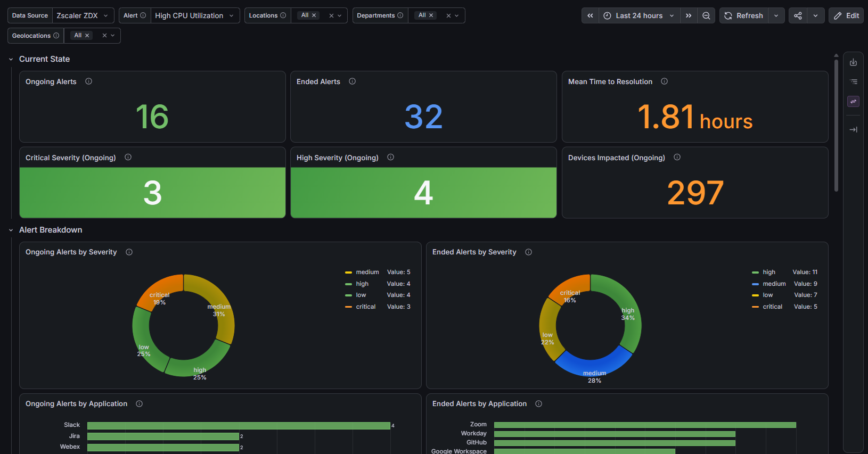Click the Ongoing Alerts panel title
The width and height of the screenshot is (868, 454).
pyautogui.click(x=51, y=81)
